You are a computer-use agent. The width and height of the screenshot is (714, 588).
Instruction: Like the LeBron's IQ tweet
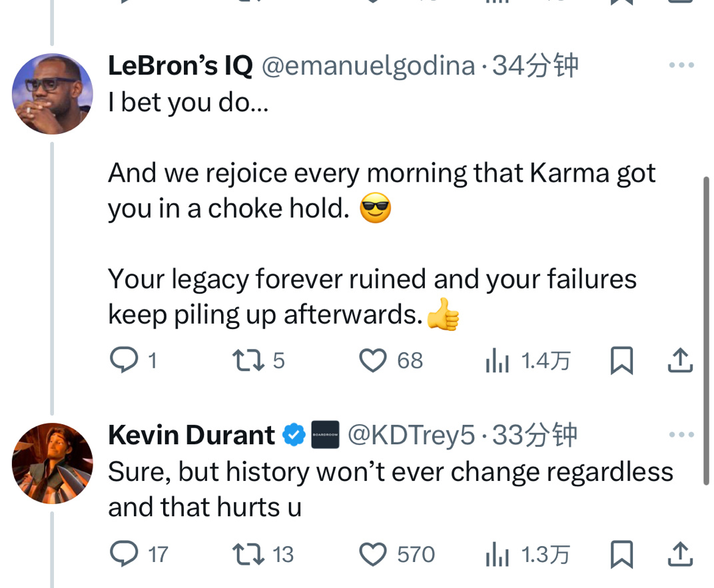[x=373, y=360]
